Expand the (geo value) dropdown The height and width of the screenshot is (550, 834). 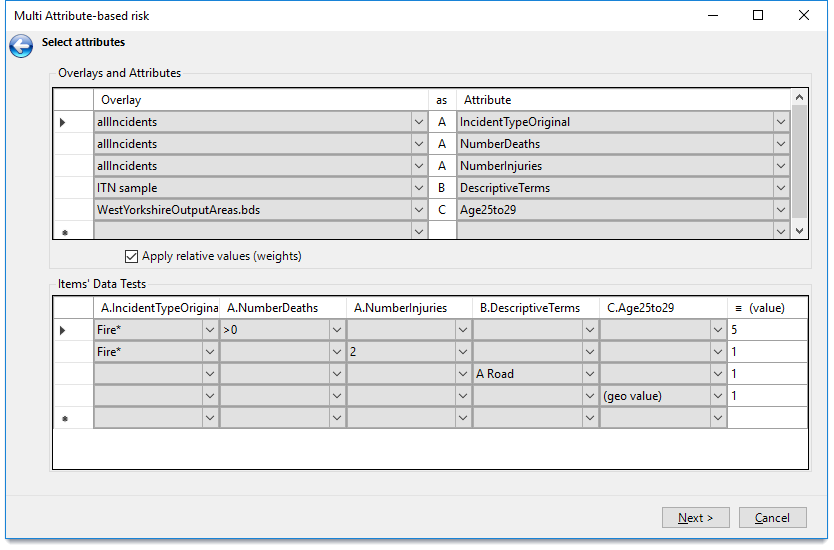(x=716, y=396)
